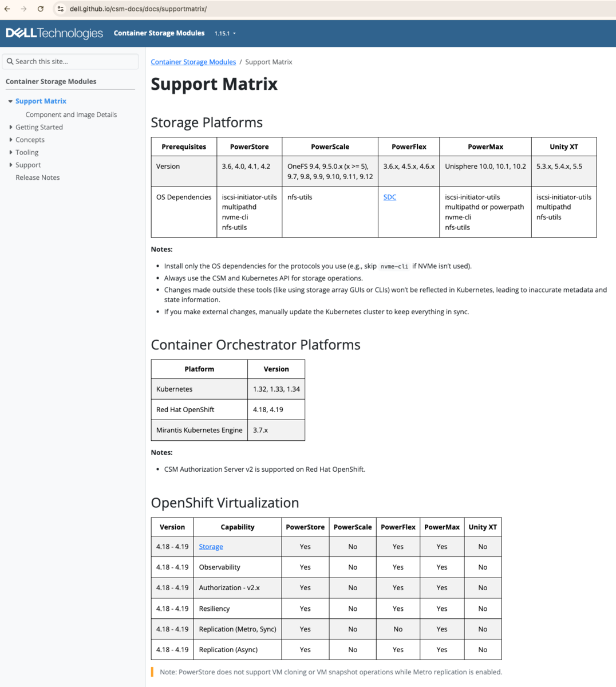Screen dimensions: 616x687
Task: Click the Resiliency capability cell
Action: 238,609
